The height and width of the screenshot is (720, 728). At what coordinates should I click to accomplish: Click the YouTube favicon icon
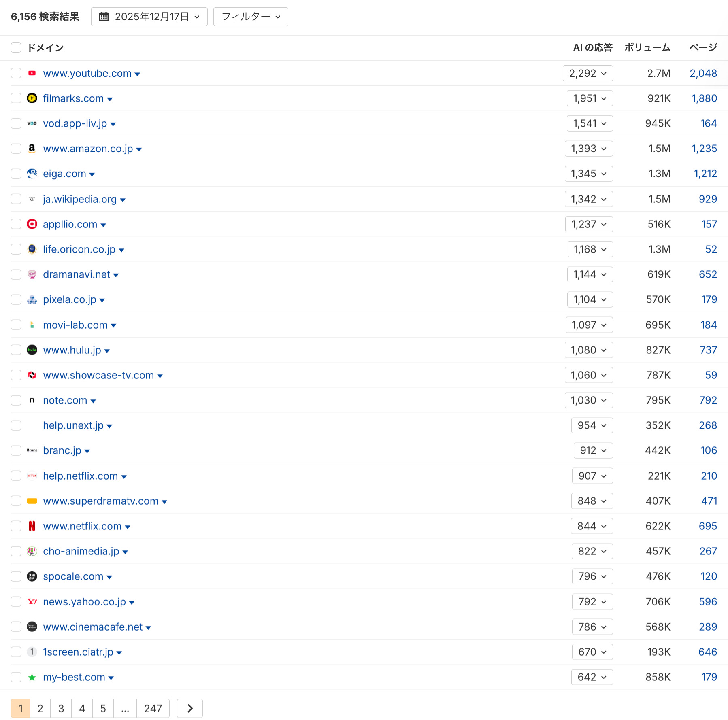[32, 73]
